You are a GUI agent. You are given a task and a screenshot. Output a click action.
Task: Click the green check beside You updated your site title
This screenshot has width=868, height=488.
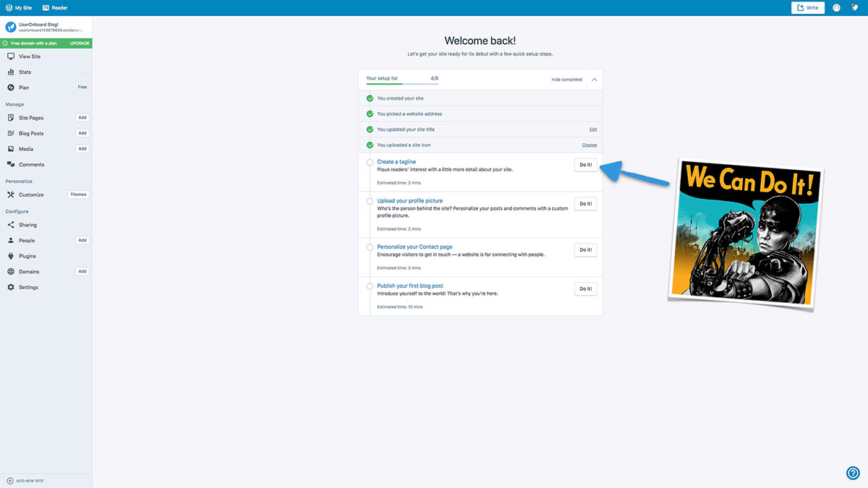[x=370, y=129]
